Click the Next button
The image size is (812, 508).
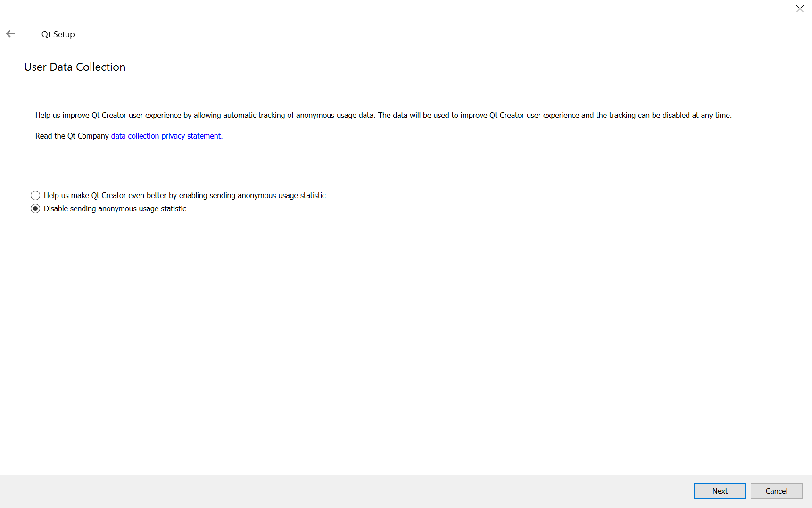click(720, 491)
